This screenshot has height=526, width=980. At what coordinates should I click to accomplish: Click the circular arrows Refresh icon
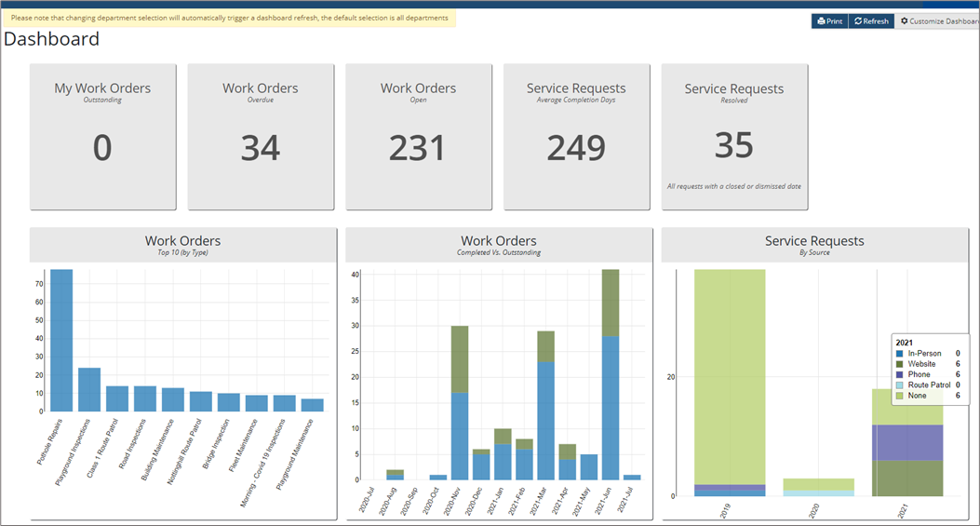[858, 21]
